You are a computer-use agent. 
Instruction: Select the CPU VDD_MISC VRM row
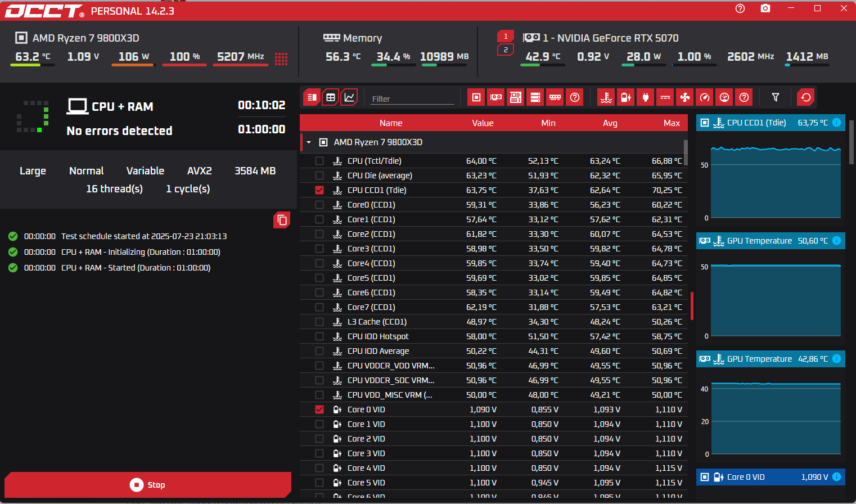(x=494, y=395)
